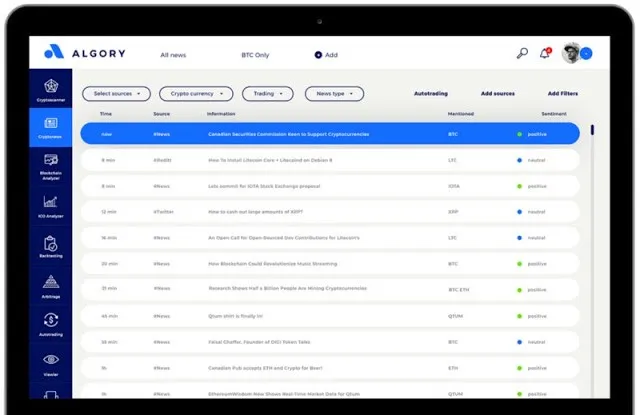Add a new news tab
This screenshot has width=640, height=415.
click(326, 55)
